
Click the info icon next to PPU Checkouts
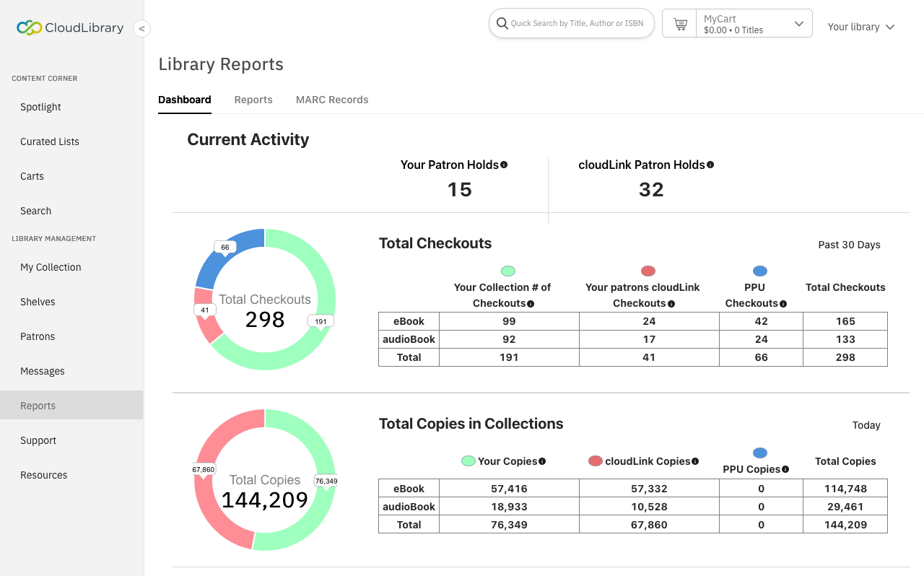pyautogui.click(x=785, y=303)
